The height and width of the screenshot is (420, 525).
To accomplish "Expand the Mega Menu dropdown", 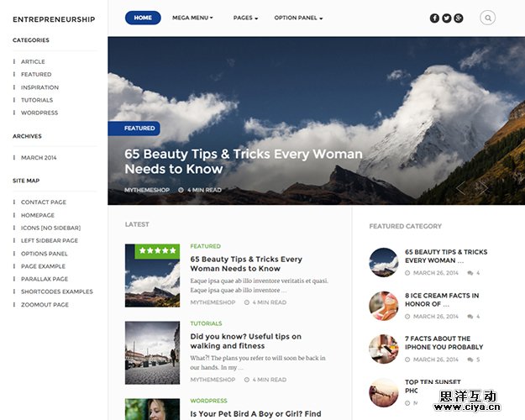I will [192, 18].
